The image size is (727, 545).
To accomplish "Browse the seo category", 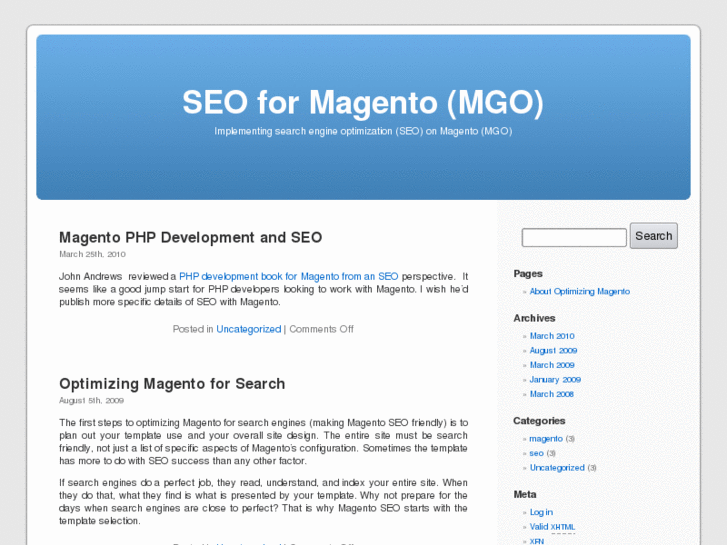I will [x=536, y=453].
